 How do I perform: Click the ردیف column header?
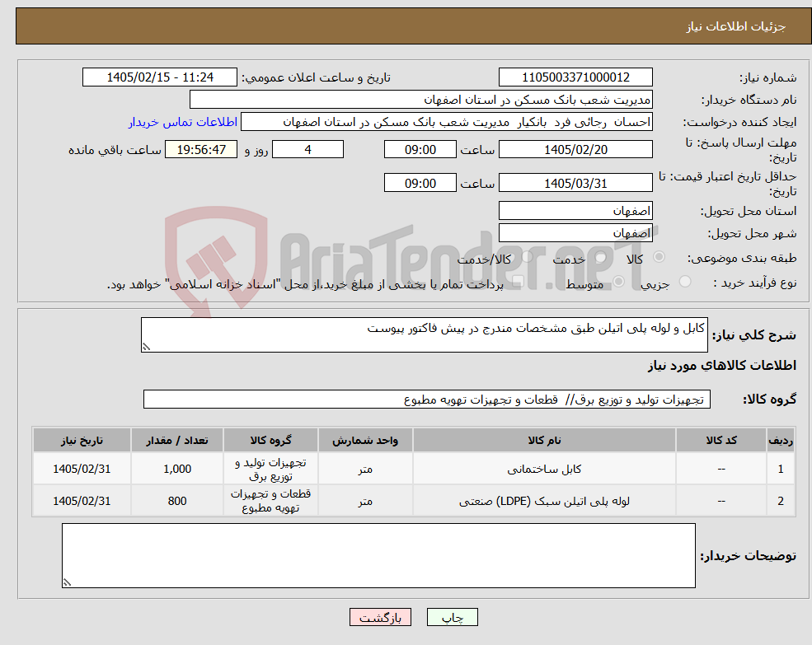[x=781, y=440]
